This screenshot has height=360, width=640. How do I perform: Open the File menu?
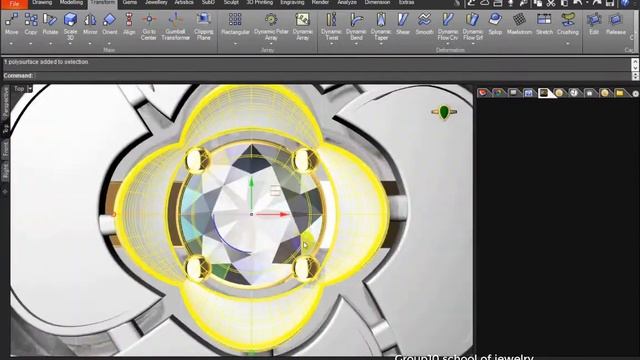pos(14,4)
